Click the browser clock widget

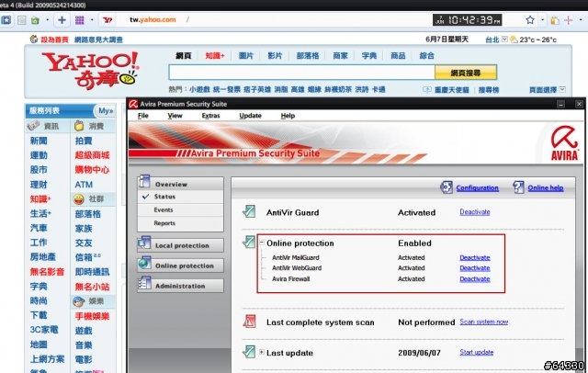[x=468, y=20]
